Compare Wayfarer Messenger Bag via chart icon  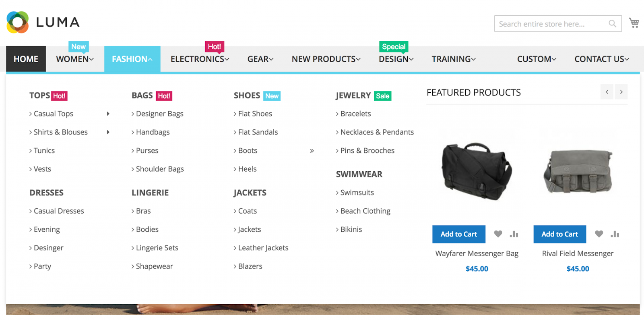click(514, 234)
